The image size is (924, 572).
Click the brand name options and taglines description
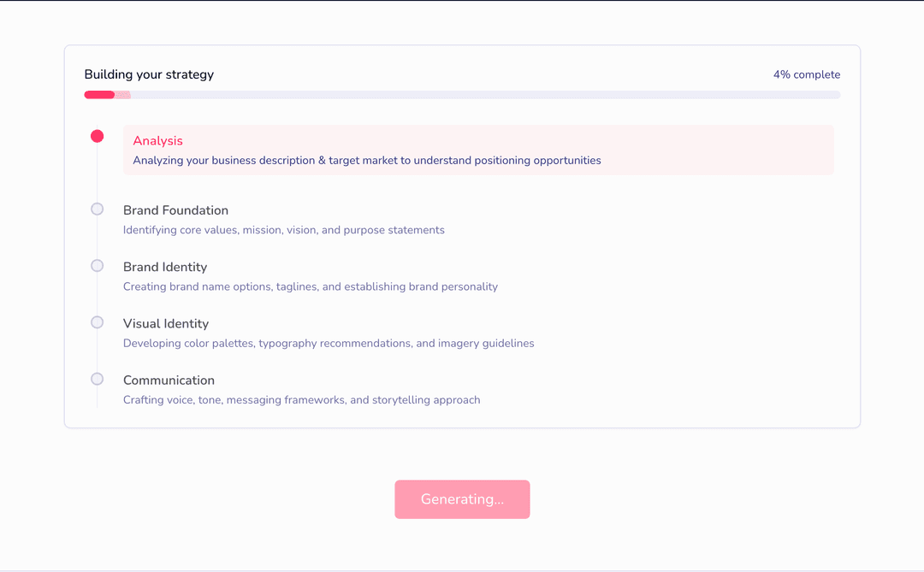point(311,286)
